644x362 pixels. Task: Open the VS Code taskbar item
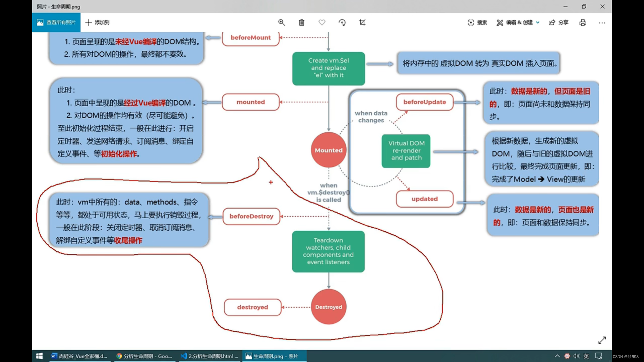pos(210,356)
